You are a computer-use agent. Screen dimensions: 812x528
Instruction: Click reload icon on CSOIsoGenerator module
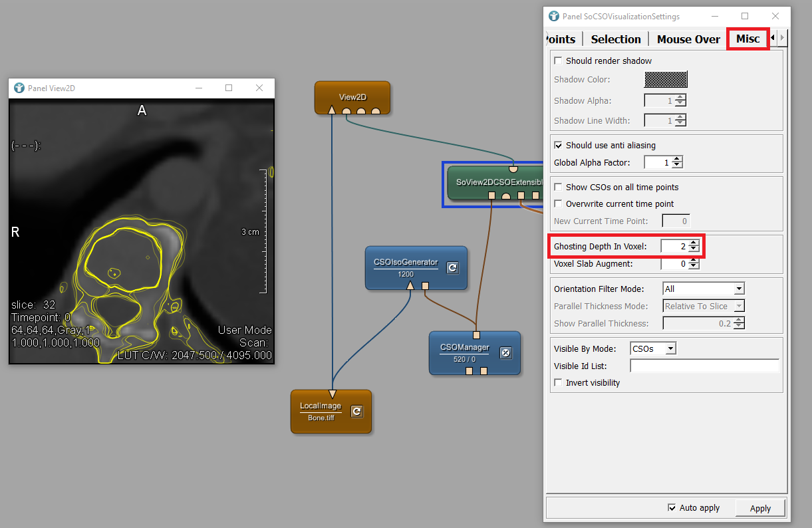pyautogui.click(x=452, y=267)
